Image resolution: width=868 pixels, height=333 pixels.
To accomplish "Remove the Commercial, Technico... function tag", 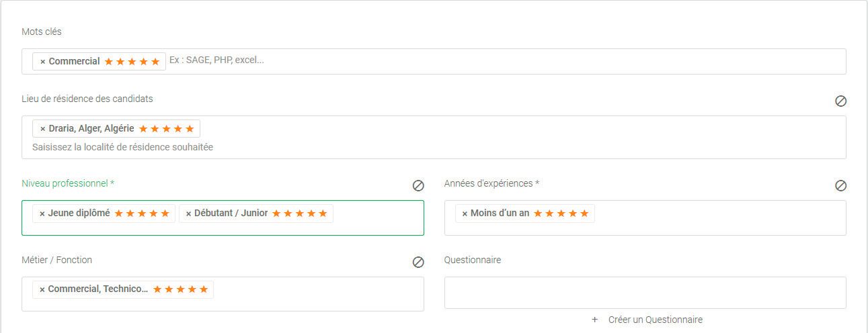I will (x=42, y=289).
